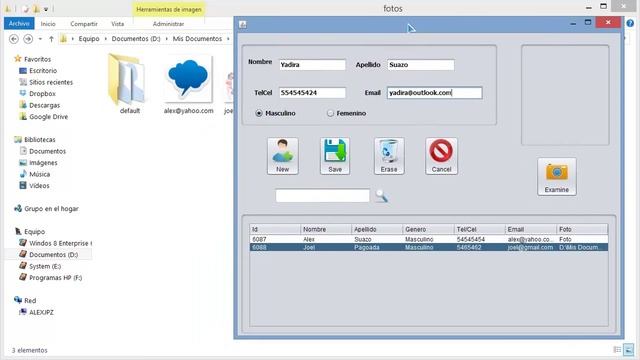
Task: Open Documentos library
Action: (x=43, y=151)
